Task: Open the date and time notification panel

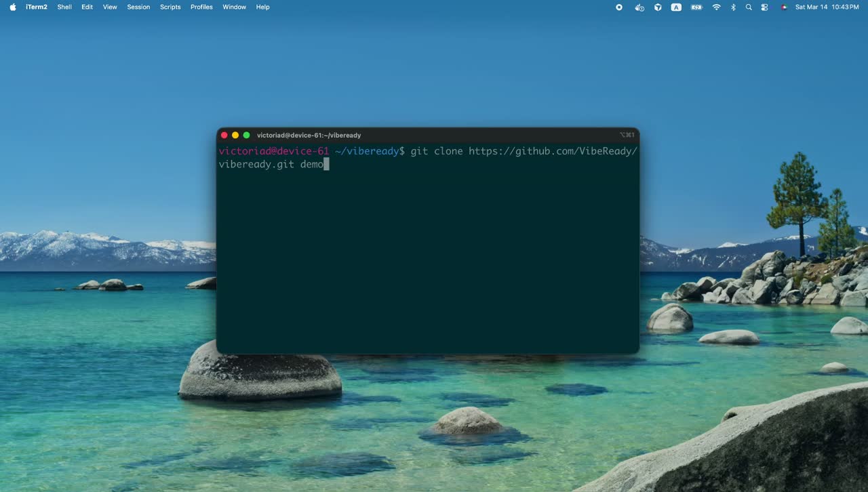Action: pos(827,7)
